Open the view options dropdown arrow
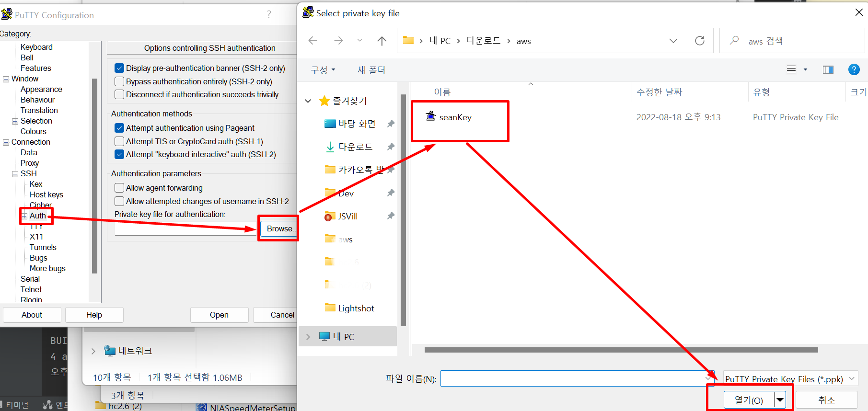Image resolution: width=868 pixels, height=411 pixels. tap(805, 70)
